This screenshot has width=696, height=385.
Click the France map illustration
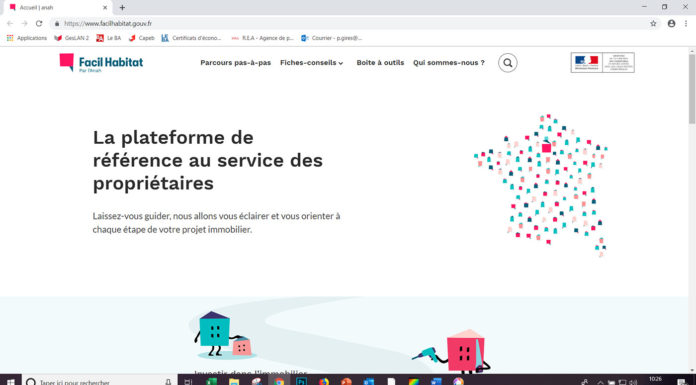(541, 186)
